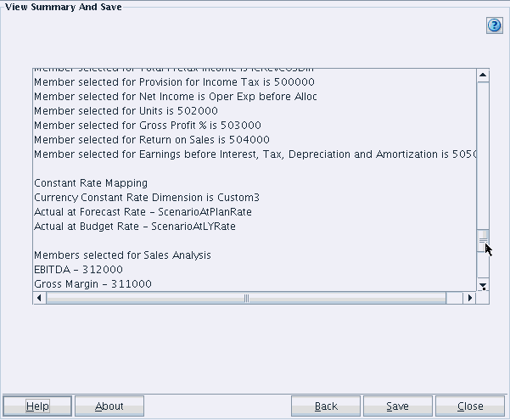Open the Help button at bottom left
Screen dimensions: 510x420
(x=37, y=406)
